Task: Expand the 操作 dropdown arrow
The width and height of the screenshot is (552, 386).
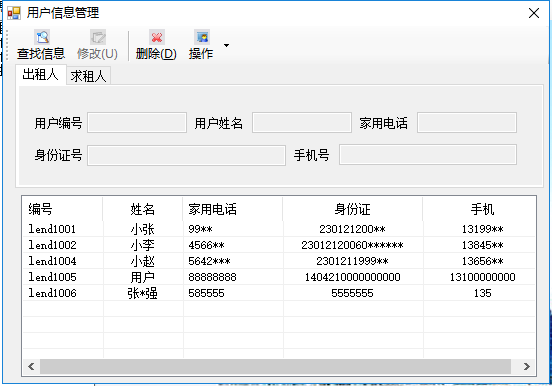Action: (226, 45)
